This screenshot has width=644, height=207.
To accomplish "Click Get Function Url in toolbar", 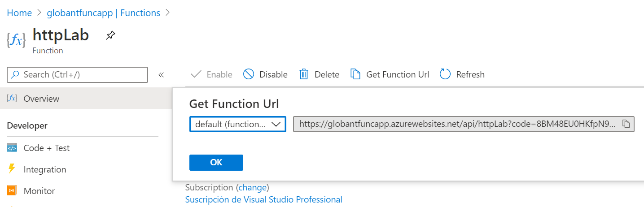I will [389, 74].
